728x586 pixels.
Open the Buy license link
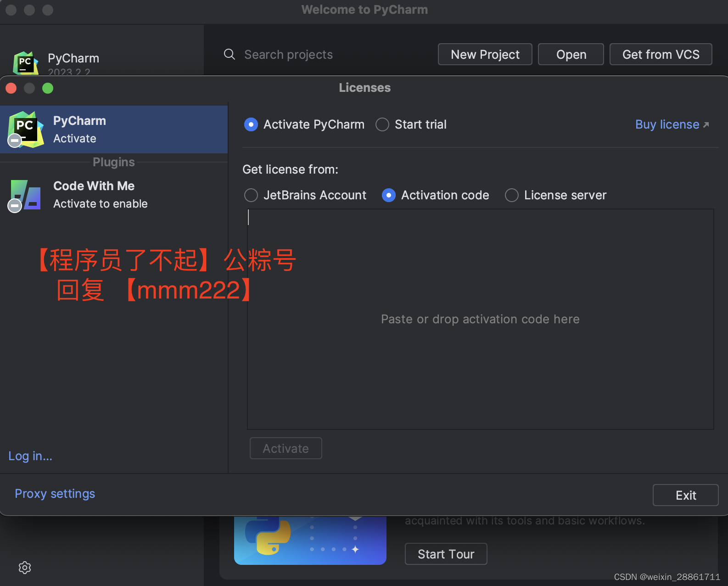(672, 124)
